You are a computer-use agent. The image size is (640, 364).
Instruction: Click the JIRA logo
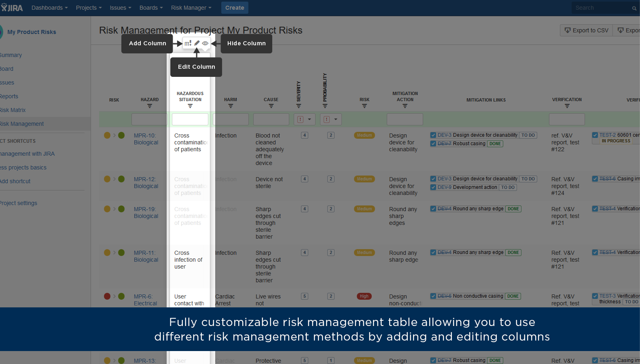[x=12, y=8]
